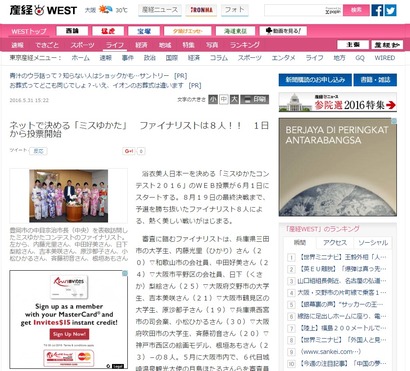Viewport: 410px width, 371px height.
Task: Open ranking item 2 英EU離脱
Action: (x=342, y=269)
